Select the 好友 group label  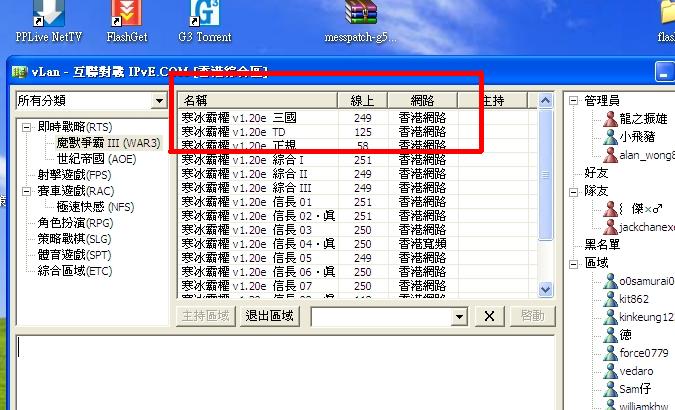596,173
